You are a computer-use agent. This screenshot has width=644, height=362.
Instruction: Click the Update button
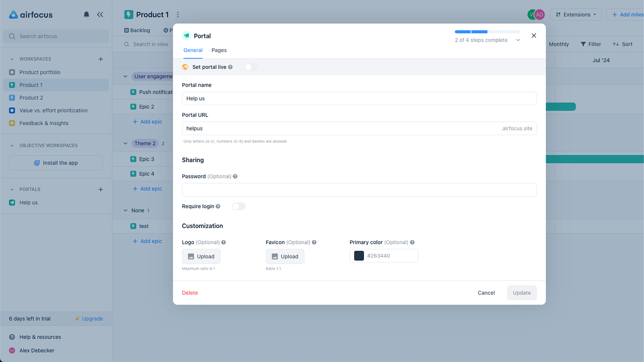(521, 293)
